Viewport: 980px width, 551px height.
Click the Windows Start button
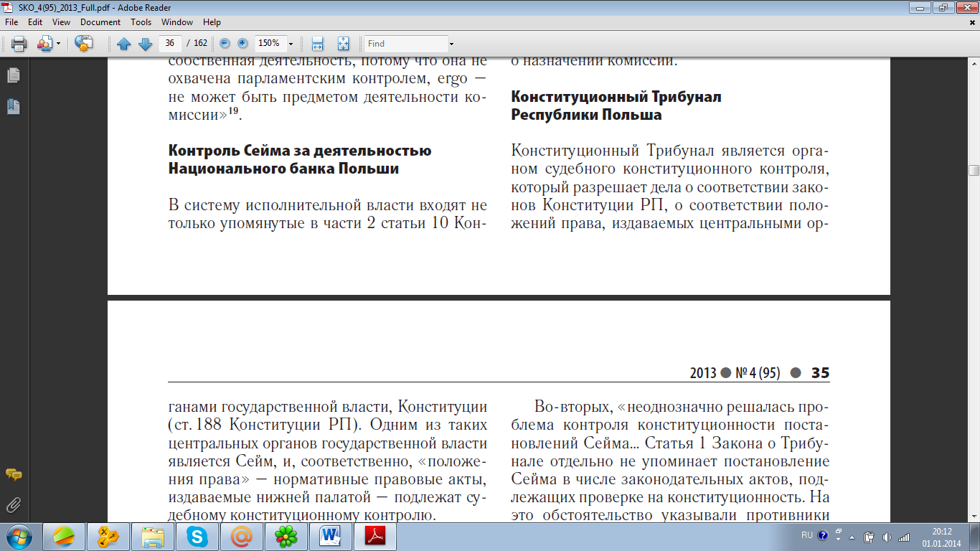coord(19,537)
